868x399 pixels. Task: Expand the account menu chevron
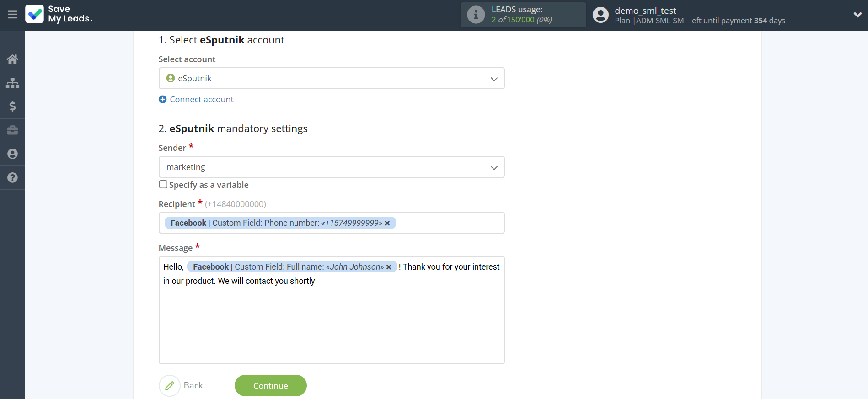[x=857, y=15]
